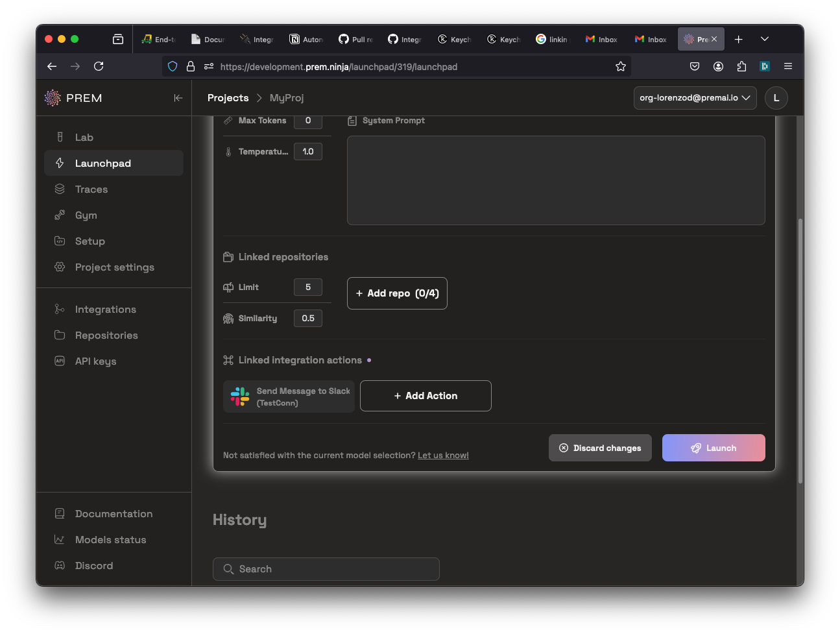840x634 pixels.
Task: Click the Similarity value field
Action: (x=308, y=318)
